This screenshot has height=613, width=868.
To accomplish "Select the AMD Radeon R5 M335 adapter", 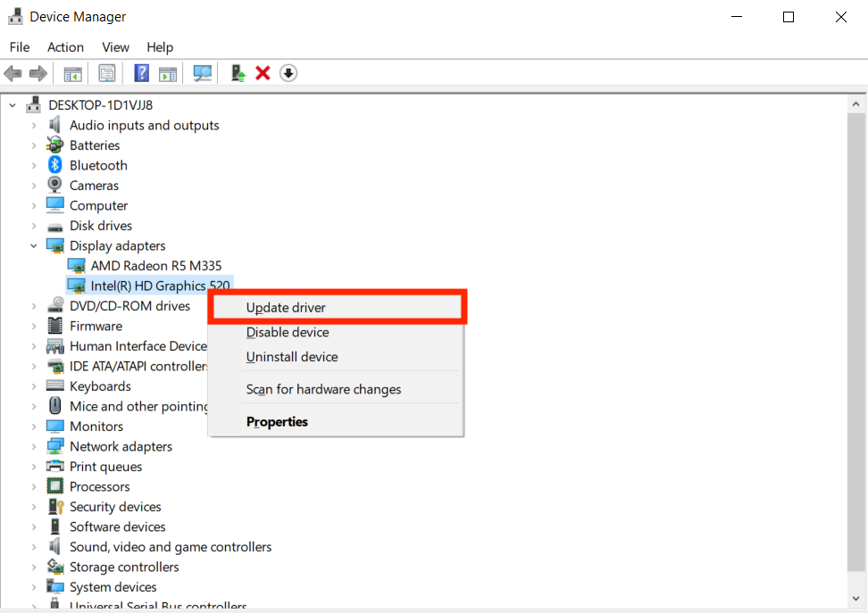I will tap(141, 266).
